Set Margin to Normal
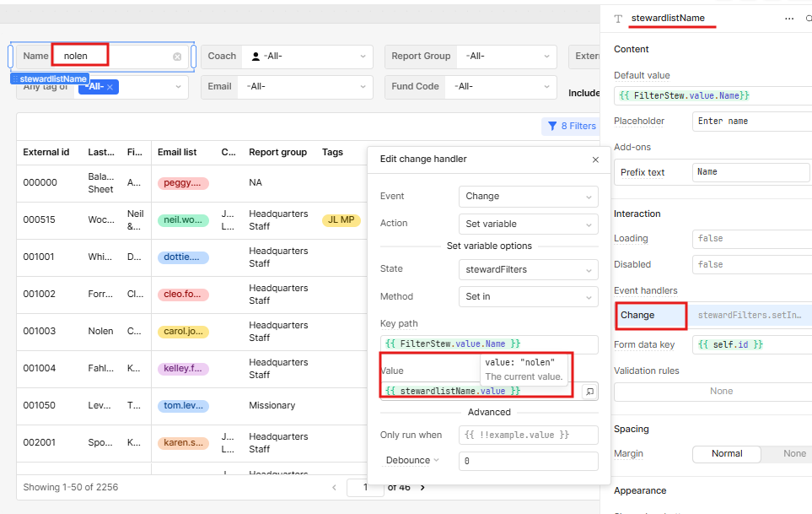 pyautogui.click(x=726, y=453)
